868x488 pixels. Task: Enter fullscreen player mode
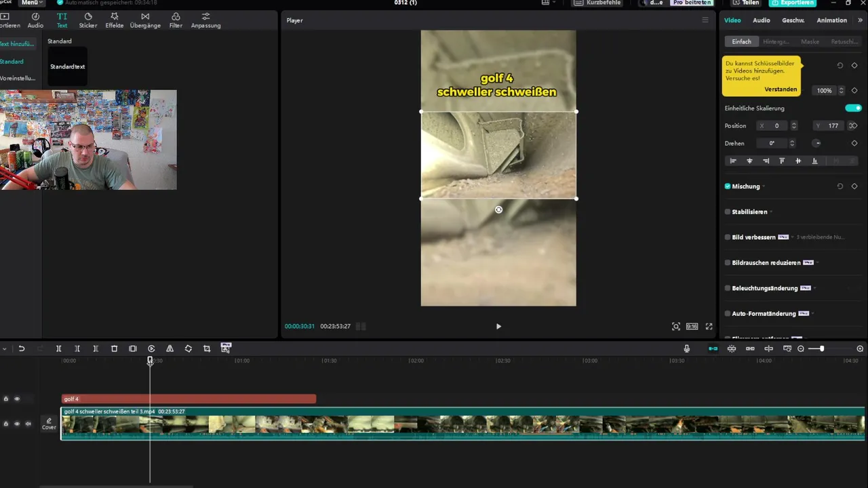click(709, 327)
